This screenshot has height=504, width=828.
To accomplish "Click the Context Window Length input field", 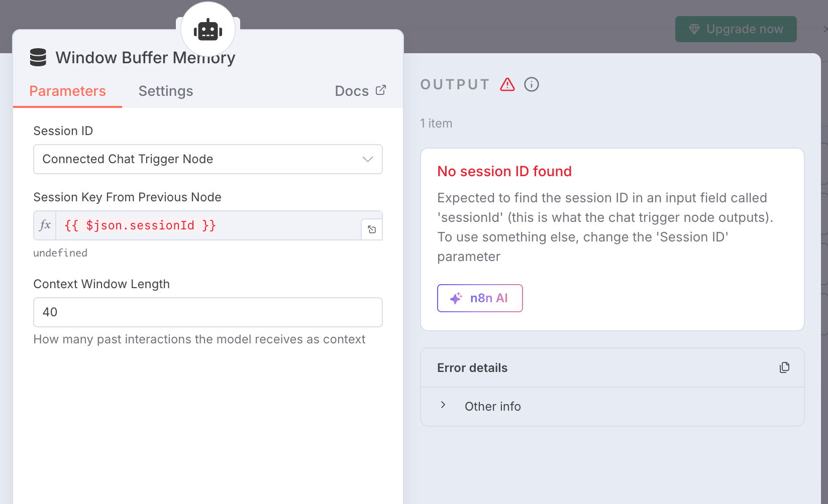I will coord(208,312).
